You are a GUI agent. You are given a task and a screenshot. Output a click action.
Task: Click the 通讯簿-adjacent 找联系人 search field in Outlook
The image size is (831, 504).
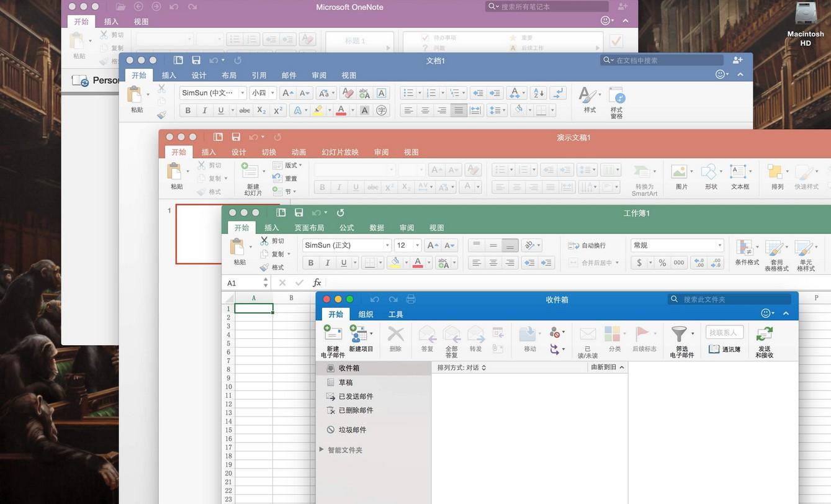click(x=724, y=333)
